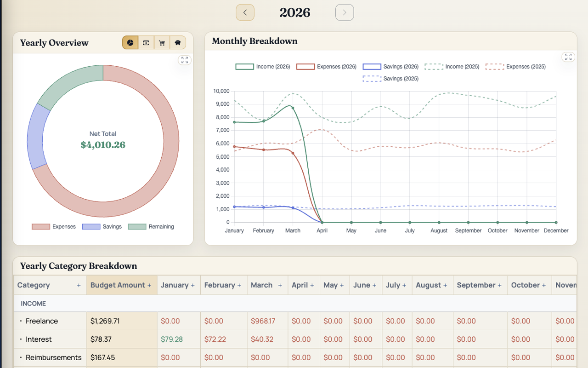Switch to the shopping cart expenses view
The height and width of the screenshot is (368, 588).
[x=162, y=43]
